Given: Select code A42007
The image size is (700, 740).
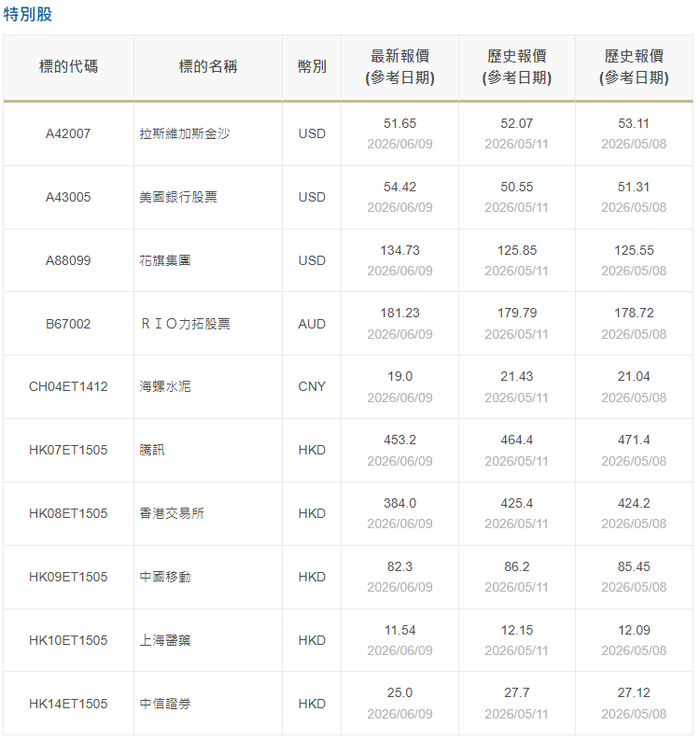Looking at the screenshot, I should coord(68,134).
